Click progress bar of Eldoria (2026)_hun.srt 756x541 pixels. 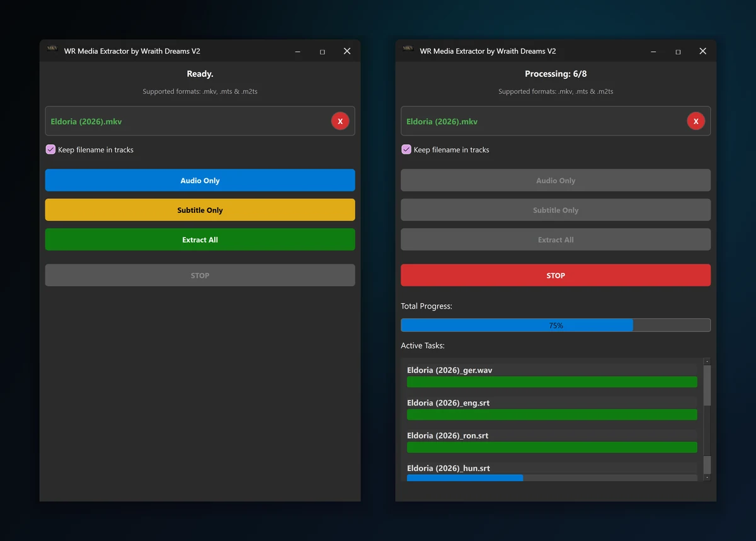coord(552,478)
